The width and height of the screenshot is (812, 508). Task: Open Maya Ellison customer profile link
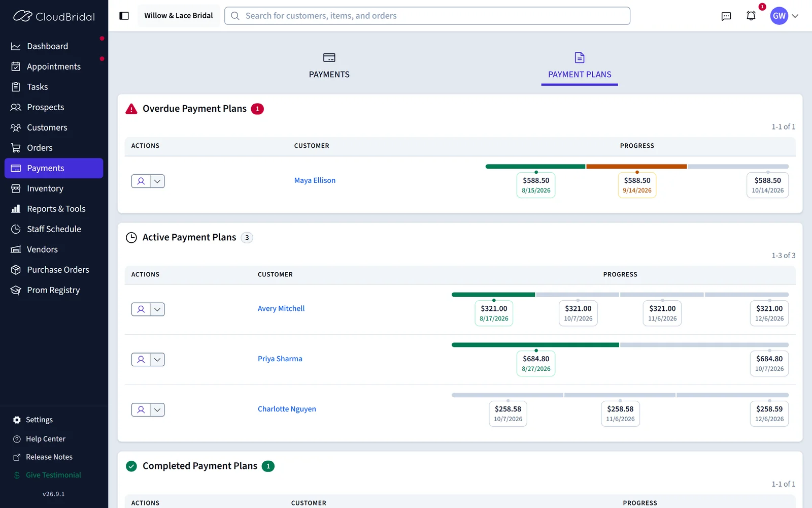[315, 180]
